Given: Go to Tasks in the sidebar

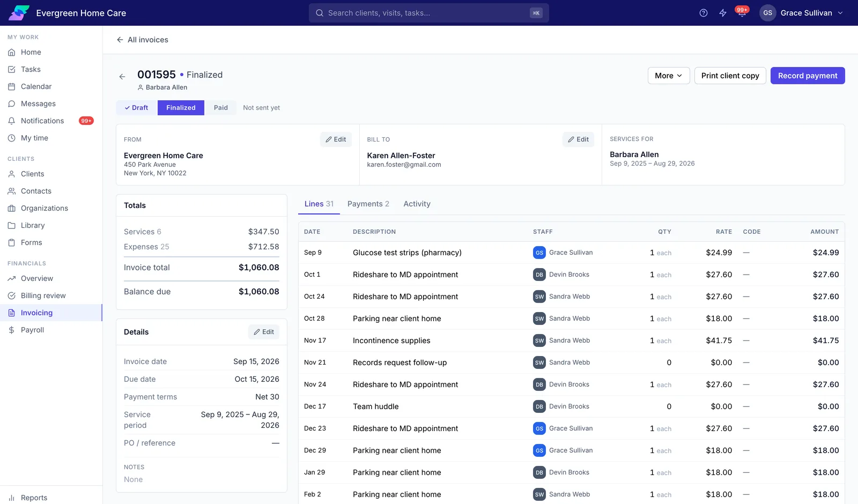Looking at the screenshot, I should (51, 69).
